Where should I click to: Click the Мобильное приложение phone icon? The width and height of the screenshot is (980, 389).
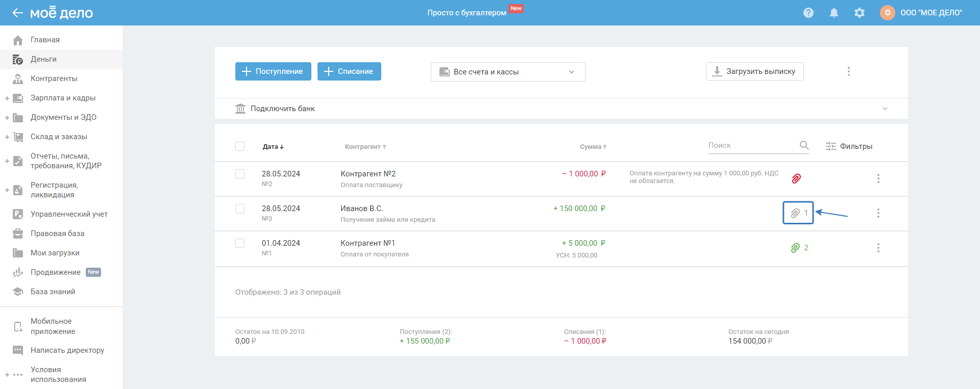point(18,326)
